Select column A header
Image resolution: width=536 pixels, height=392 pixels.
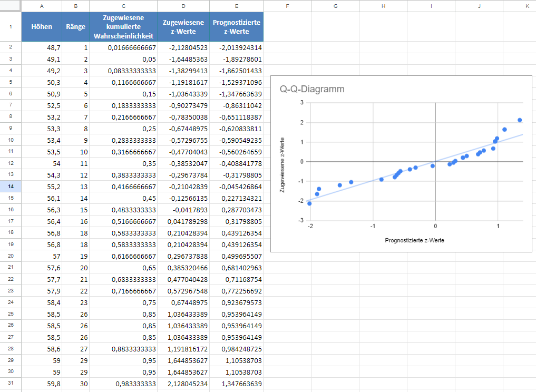point(42,6)
